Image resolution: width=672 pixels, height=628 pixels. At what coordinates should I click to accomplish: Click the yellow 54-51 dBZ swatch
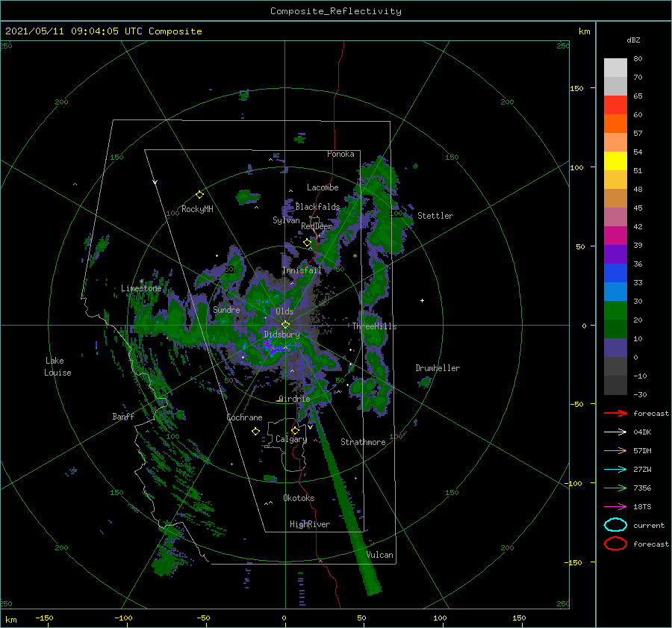click(615, 161)
